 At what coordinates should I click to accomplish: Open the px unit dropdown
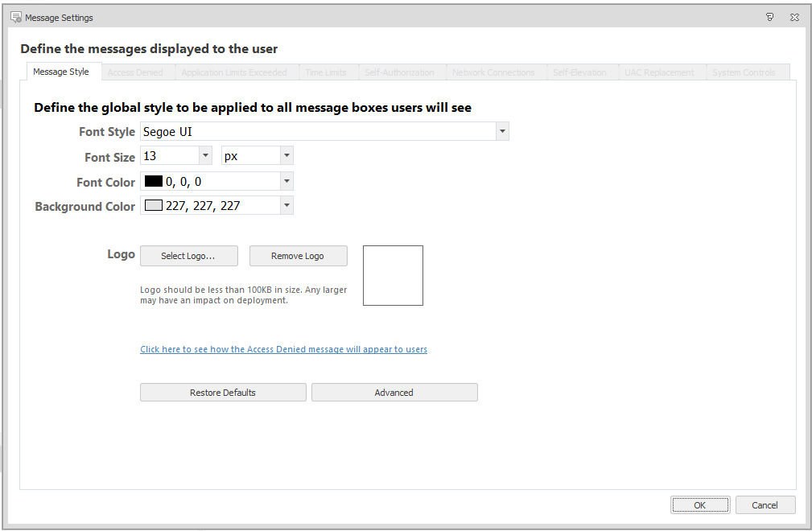click(x=286, y=154)
